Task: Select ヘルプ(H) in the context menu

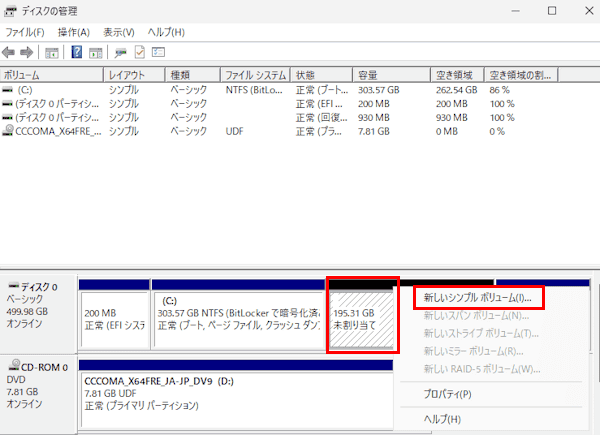Action: coord(442,419)
